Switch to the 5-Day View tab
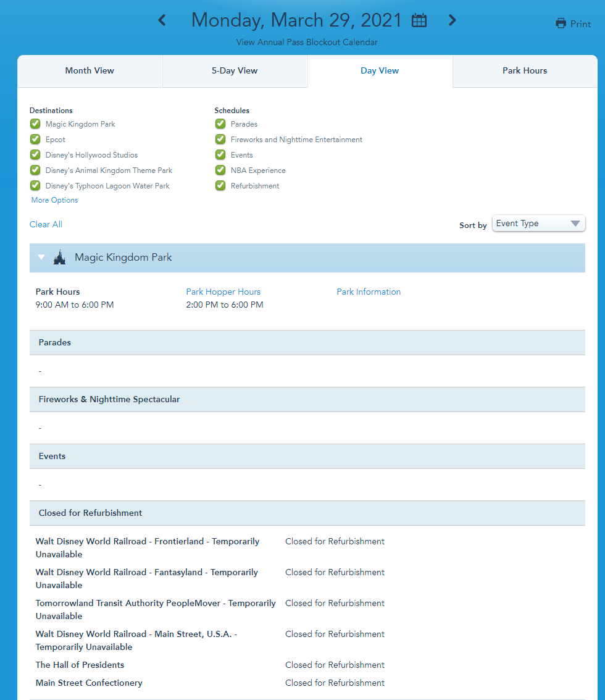Viewport: 605px width, 700px height. pyautogui.click(x=235, y=71)
